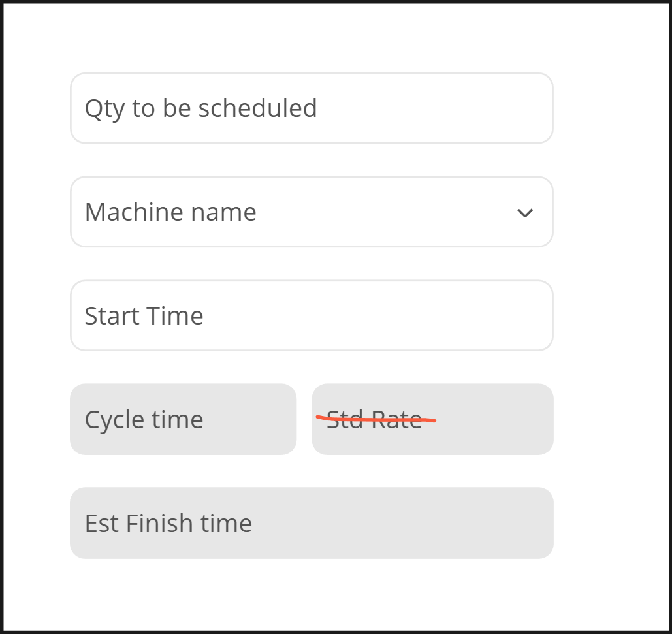Click the "Cycle time" label text
This screenshot has height=634, width=672.
(144, 419)
